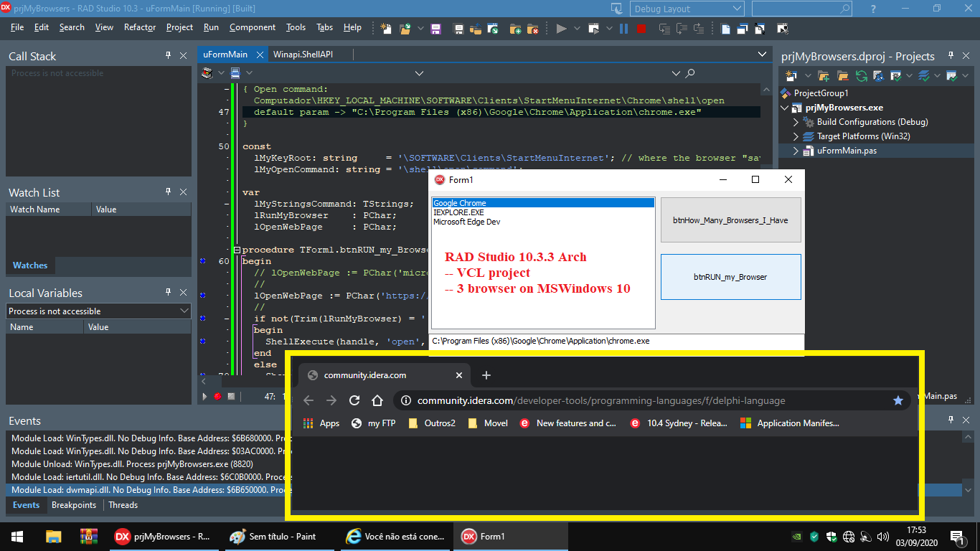Click the Trace Into debug icon

664,29
